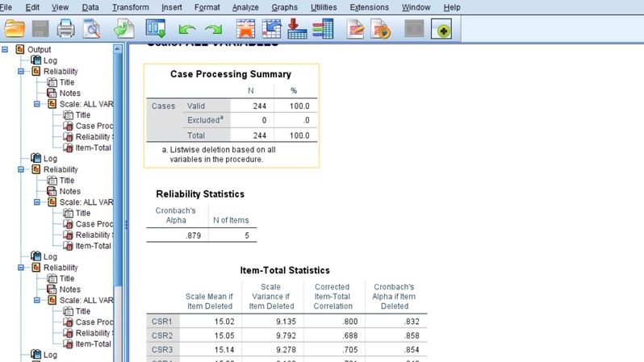This screenshot has height=362, width=644.
Task: Select the topmost Notes outline item
Action: tap(70, 94)
